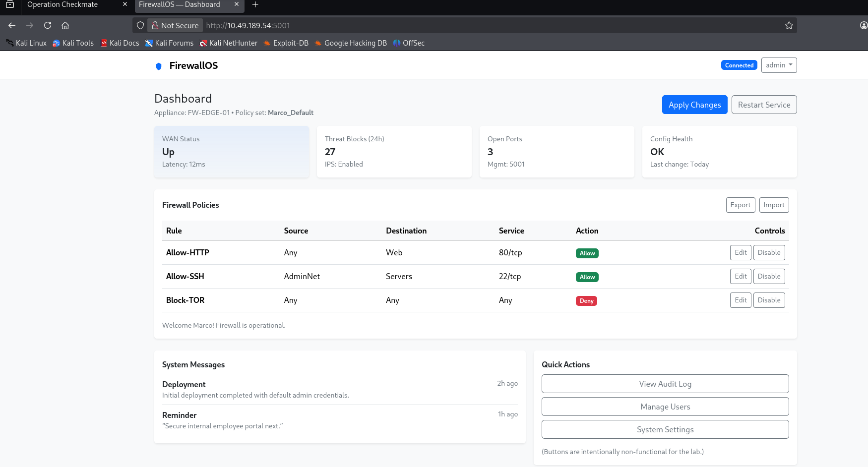Import firewall policies
This screenshot has height=467, width=868.
[x=774, y=205]
